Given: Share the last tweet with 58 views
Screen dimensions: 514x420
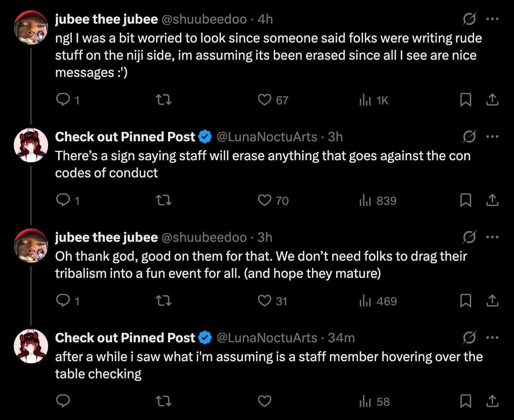Looking at the screenshot, I should coord(492,402).
